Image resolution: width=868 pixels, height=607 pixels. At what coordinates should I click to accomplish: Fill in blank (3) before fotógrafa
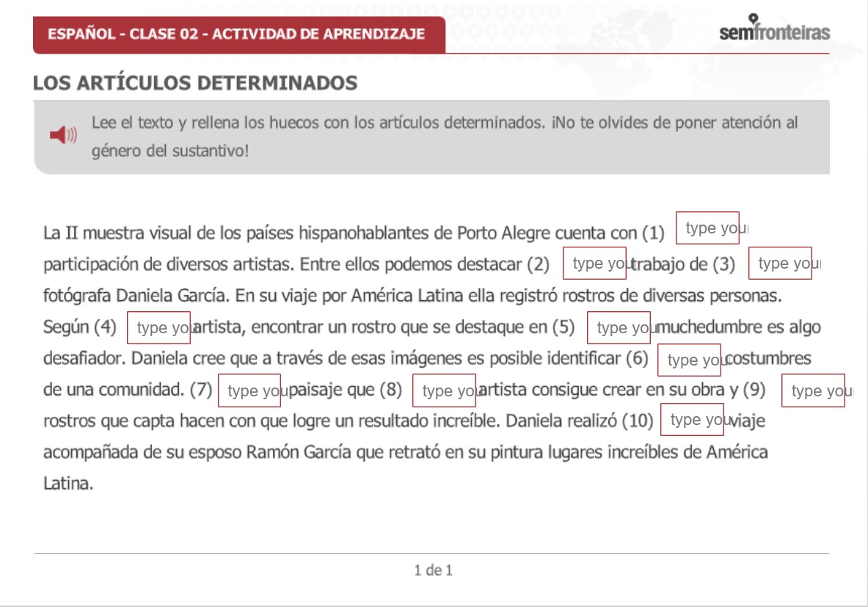coord(780,263)
